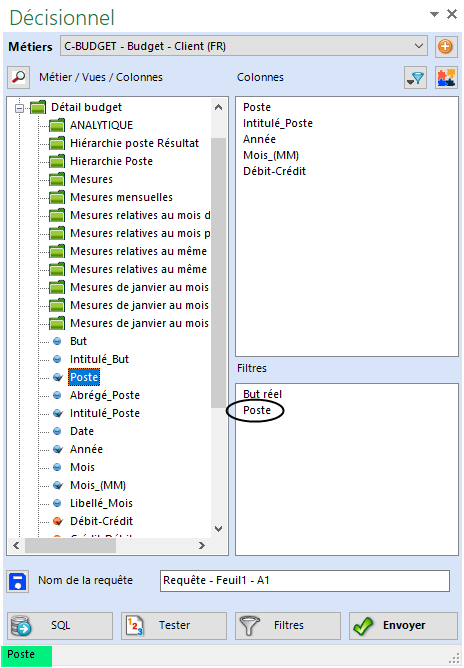Toggle the checked bullet next to Intitulé_Poste
The width and height of the screenshot is (464, 668).
[58, 413]
